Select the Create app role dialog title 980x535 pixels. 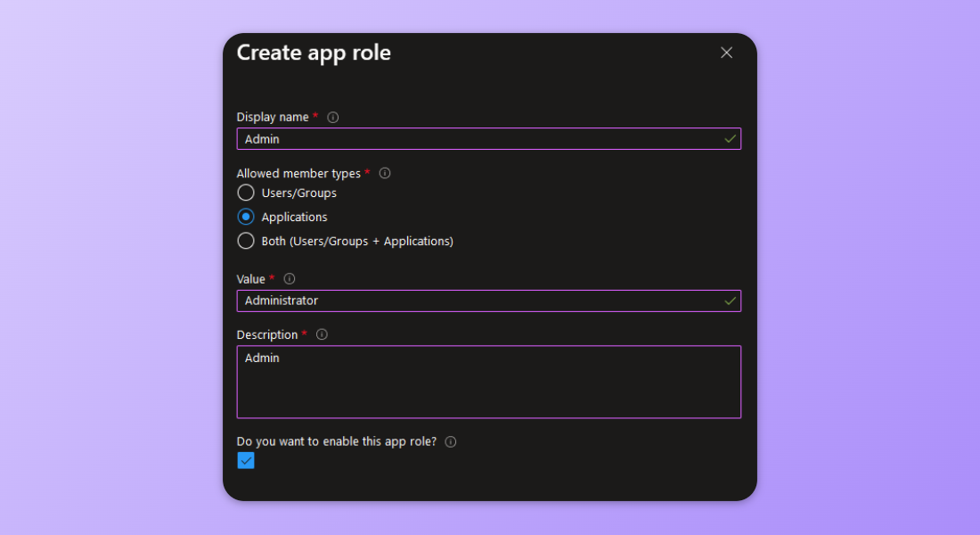pos(314,53)
